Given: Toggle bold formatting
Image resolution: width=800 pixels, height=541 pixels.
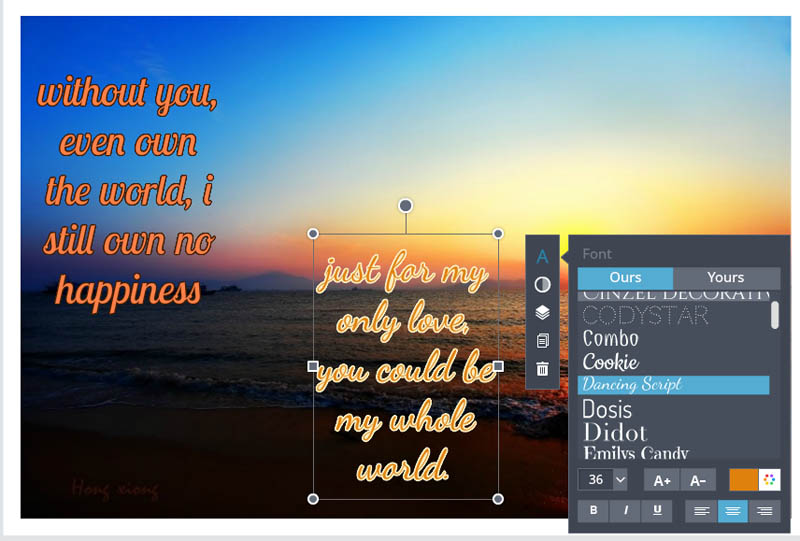Looking at the screenshot, I should 593,510.
